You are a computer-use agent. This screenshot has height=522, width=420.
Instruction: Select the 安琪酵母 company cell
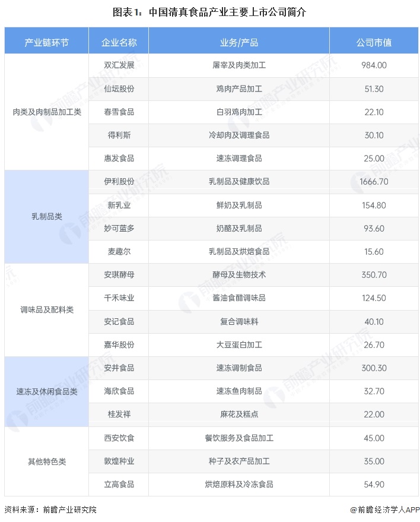119,275
